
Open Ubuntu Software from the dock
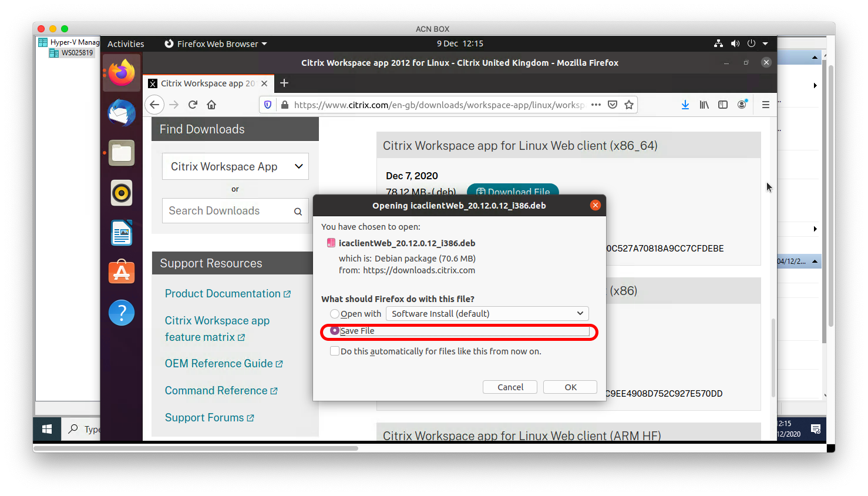pos(122,273)
